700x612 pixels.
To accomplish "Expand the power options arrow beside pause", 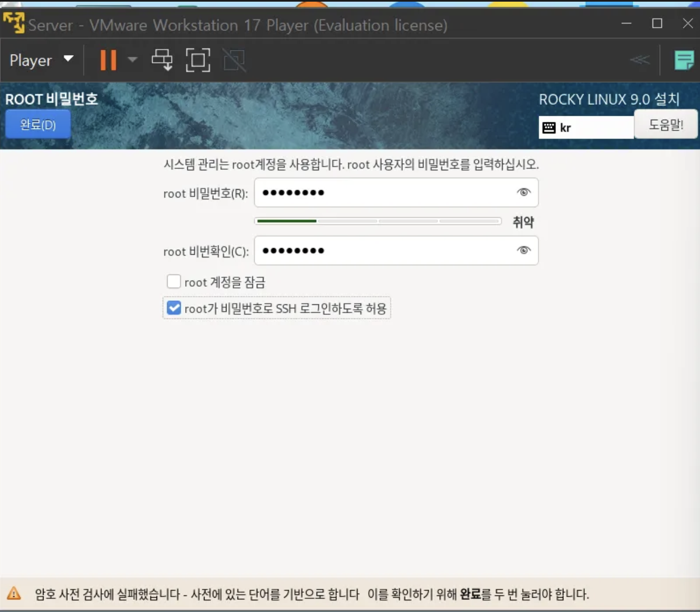I will tap(132, 60).
